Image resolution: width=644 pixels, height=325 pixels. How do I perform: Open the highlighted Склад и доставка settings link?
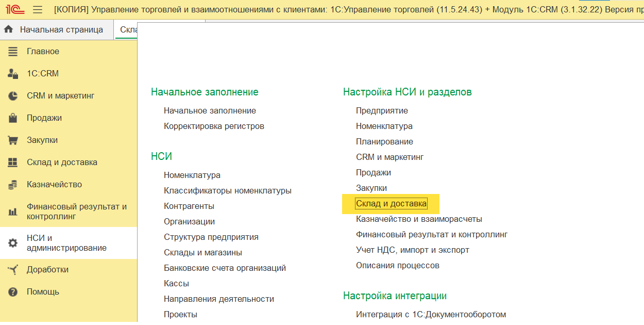point(391,204)
